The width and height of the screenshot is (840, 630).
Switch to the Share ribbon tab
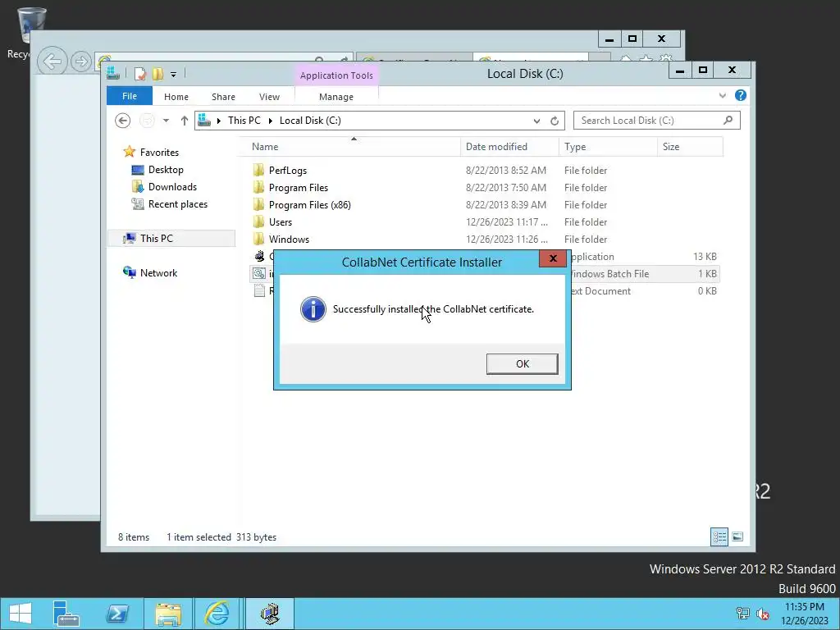point(223,97)
